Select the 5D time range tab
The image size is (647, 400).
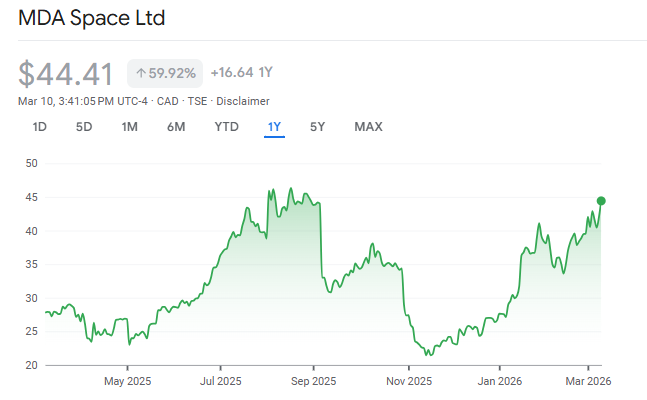pyautogui.click(x=84, y=127)
